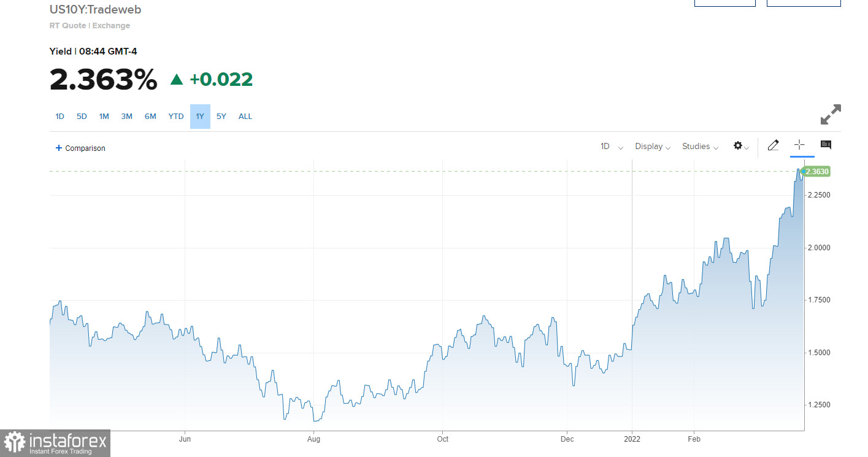
Task: Click the US10Y:Tradeweb title
Action: tap(96, 10)
